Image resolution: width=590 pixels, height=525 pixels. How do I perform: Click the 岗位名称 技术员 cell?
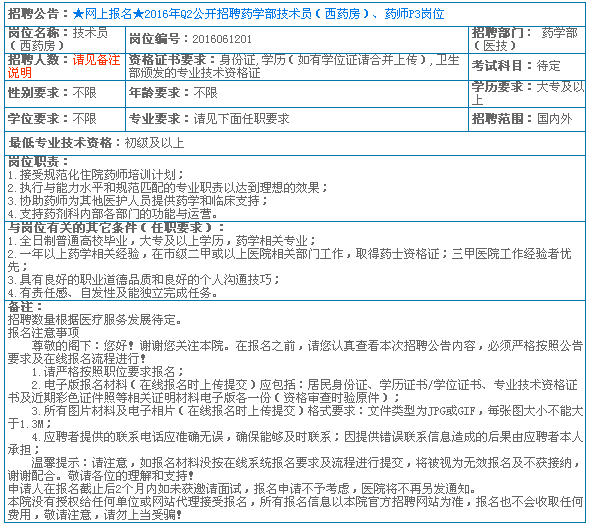point(65,40)
